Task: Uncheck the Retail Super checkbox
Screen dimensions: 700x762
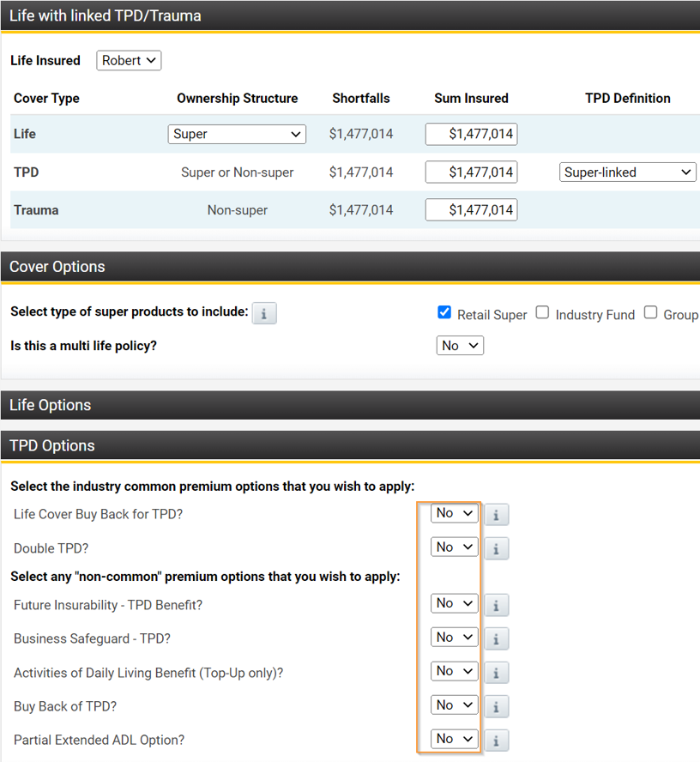Action: [x=444, y=312]
